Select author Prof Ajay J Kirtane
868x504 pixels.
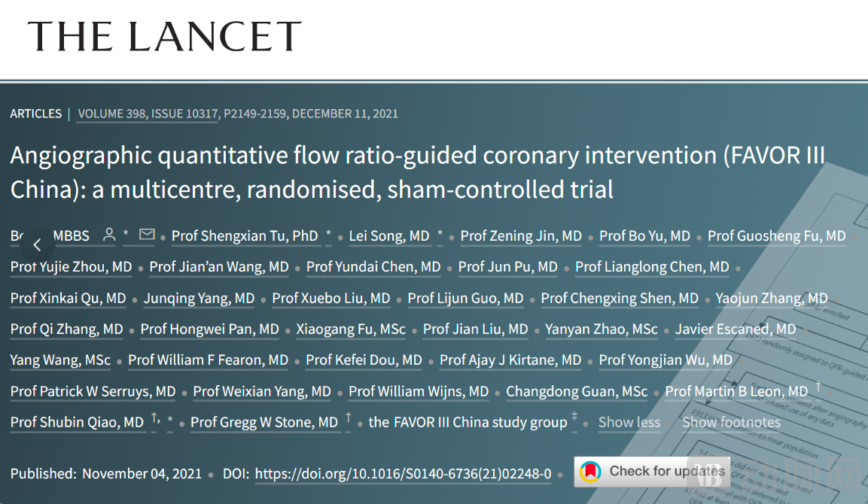pos(510,360)
